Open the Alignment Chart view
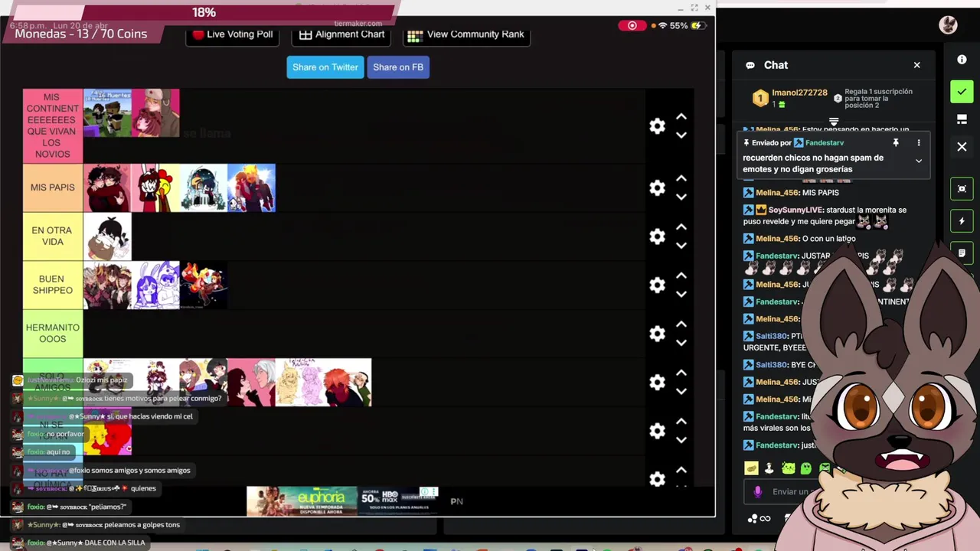 pos(341,34)
